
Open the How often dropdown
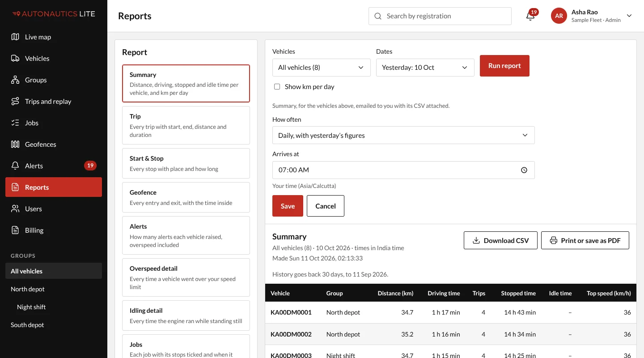403,135
